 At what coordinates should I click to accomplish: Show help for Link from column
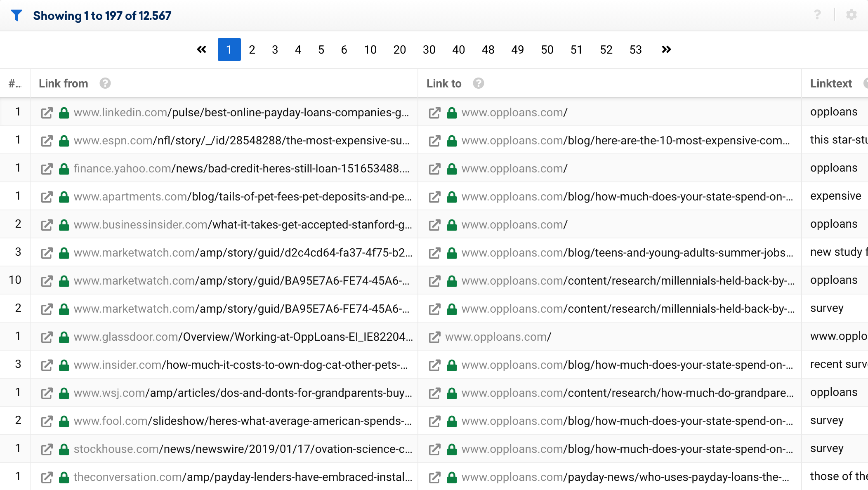[x=105, y=83]
